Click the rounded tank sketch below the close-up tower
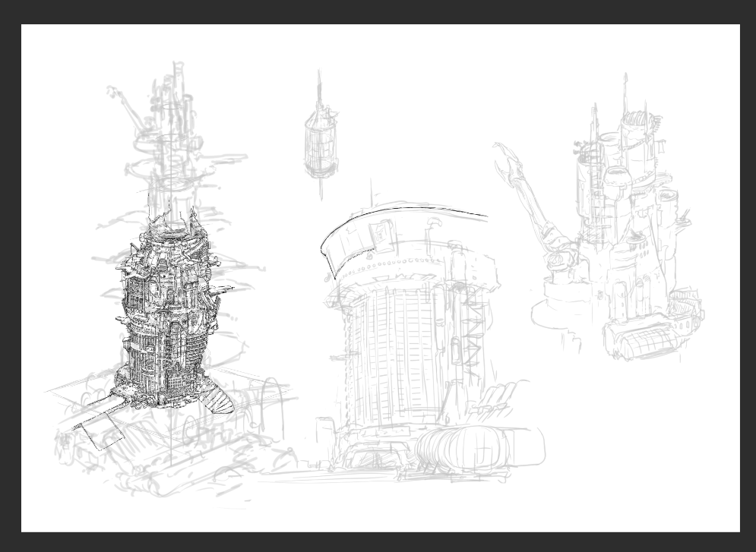Image resolution: width=756 pixels, height=552 pixels. tap(479, 447)
